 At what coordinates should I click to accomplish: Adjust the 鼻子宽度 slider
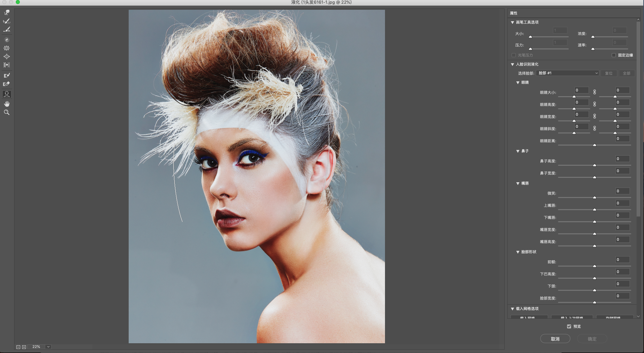[595, 177]
